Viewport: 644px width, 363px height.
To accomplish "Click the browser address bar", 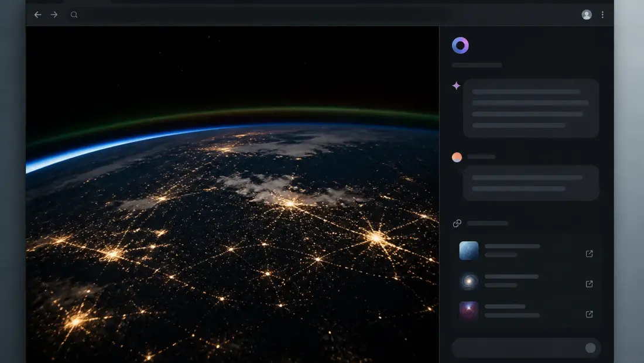I will coord(263,15).
